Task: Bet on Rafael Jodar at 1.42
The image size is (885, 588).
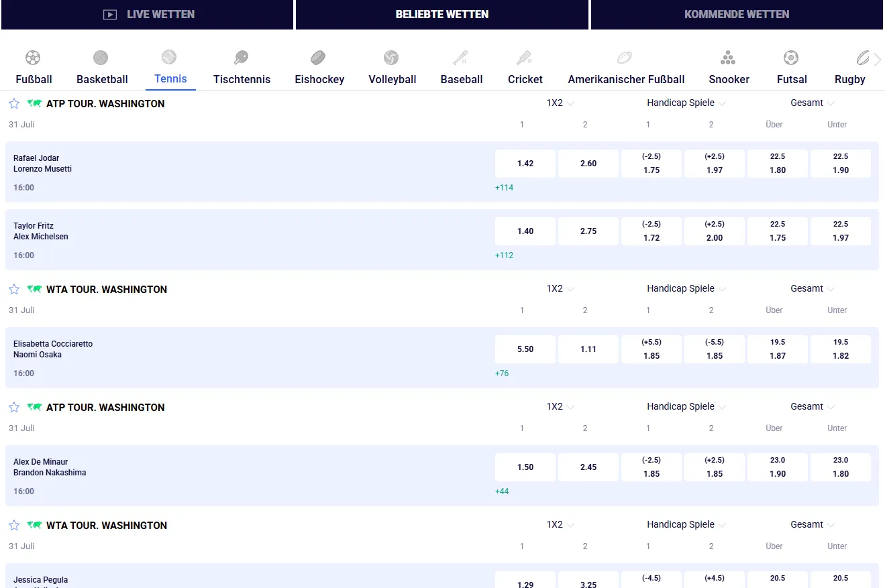Action: (x=525, y=164)
